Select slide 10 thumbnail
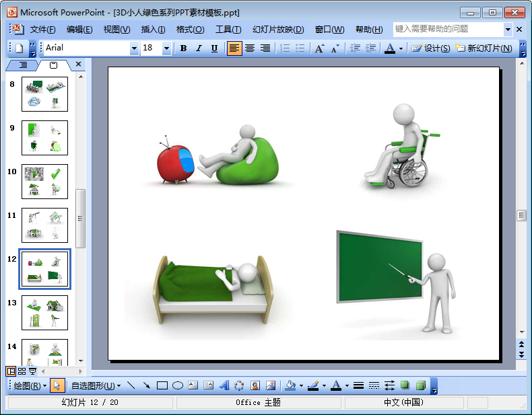 45,181
